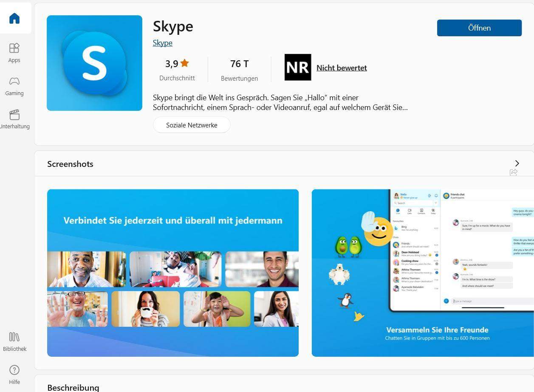The height and width of the screenshot is (392, 534).
Task: Click the Nicht bewertet link
Action: pyautogui.click(x=342, y=68)
